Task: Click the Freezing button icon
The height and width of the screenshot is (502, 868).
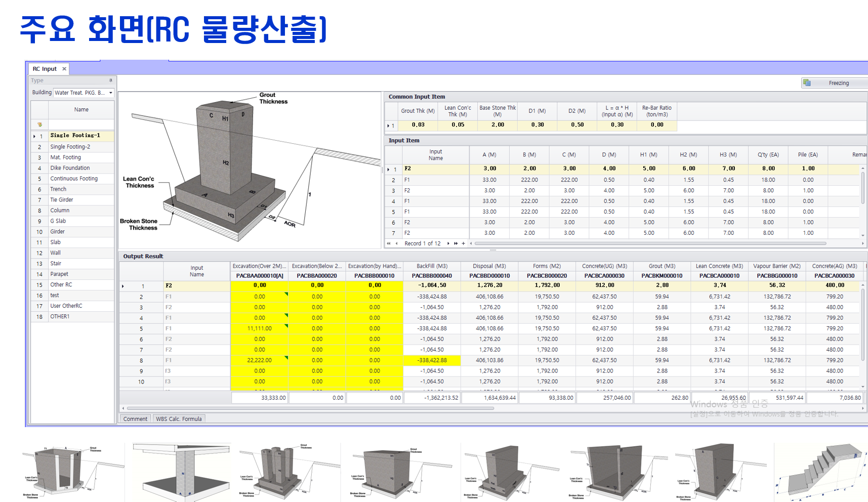Action: (x=807, y=83)
